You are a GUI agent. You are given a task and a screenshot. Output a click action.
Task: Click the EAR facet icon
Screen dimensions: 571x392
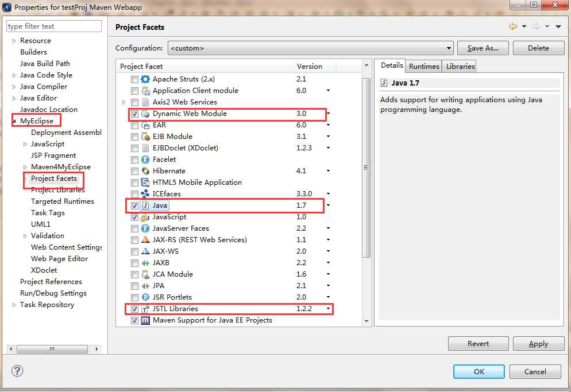(145, 125)
